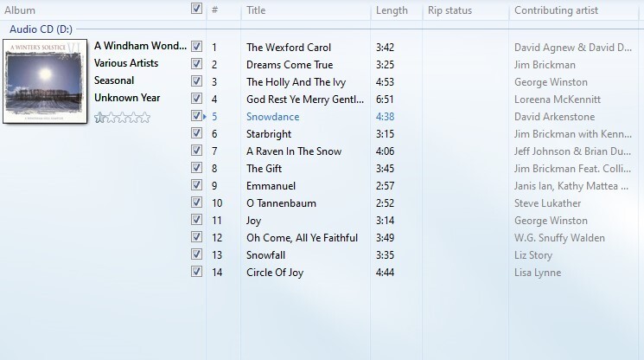The image size is (644, 360).
Task: Click artist Jim Brickman Feat. Colli...
Action: coord(572,169)
